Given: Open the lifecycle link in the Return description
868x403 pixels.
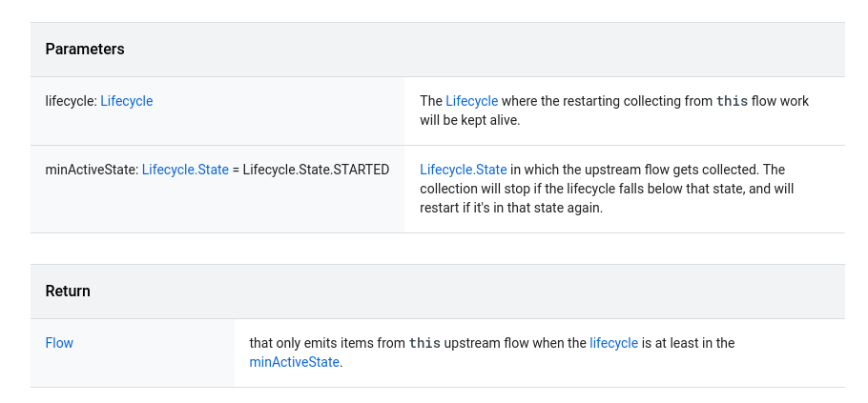Looking at the screenshot, I should pyautogui.click(x=613, y=343).
